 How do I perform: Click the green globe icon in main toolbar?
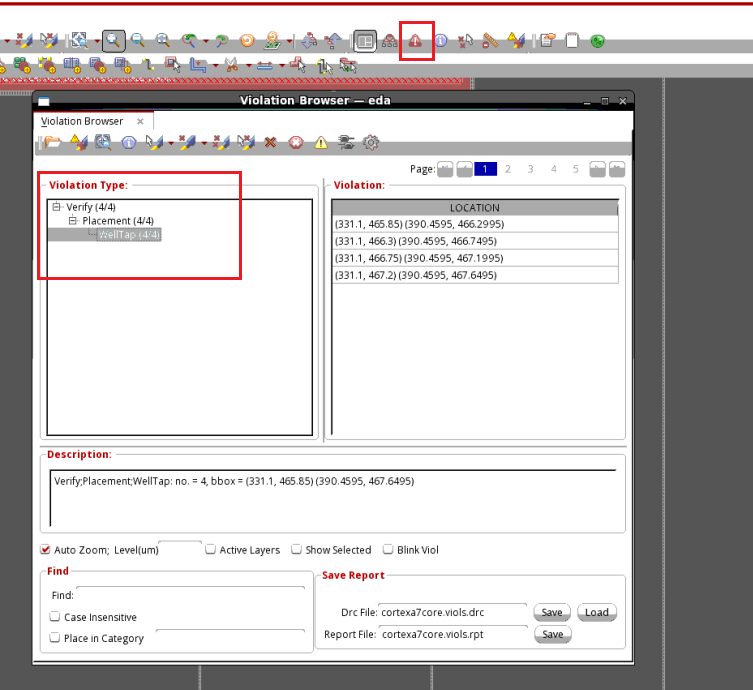point(597,41)
